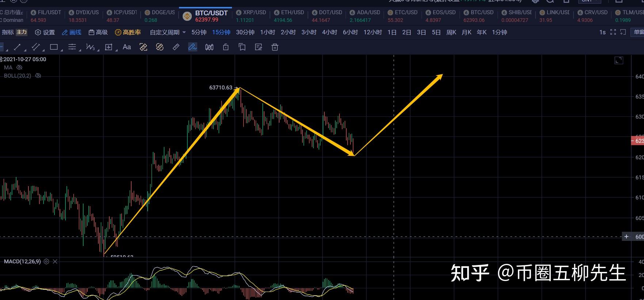This screenshot has width=644, height=300.
Task: Switch to the 30分钟 timeframe
Action: point(245,32)
